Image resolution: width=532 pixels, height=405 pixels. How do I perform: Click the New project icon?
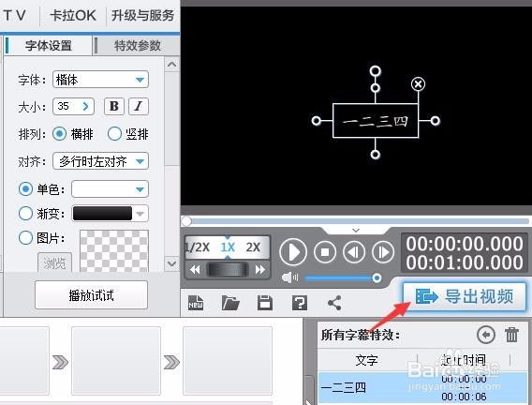[196, 302]
